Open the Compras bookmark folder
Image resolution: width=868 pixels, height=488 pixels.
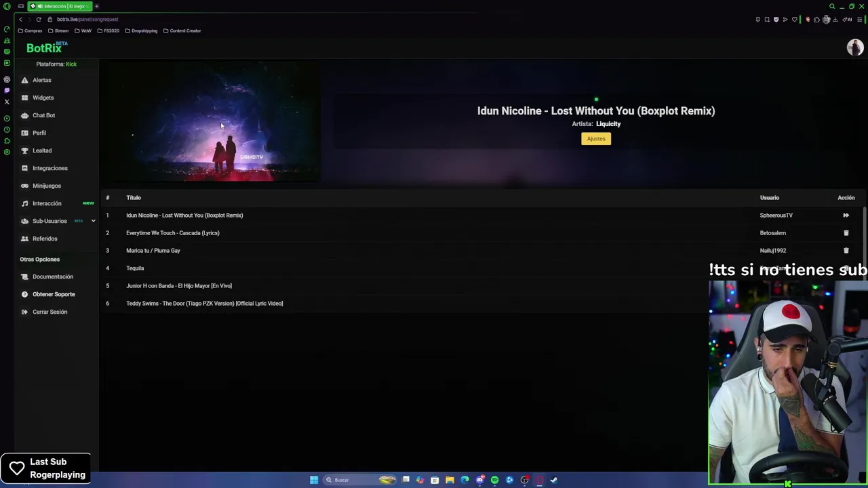click(x=30, y=30)
